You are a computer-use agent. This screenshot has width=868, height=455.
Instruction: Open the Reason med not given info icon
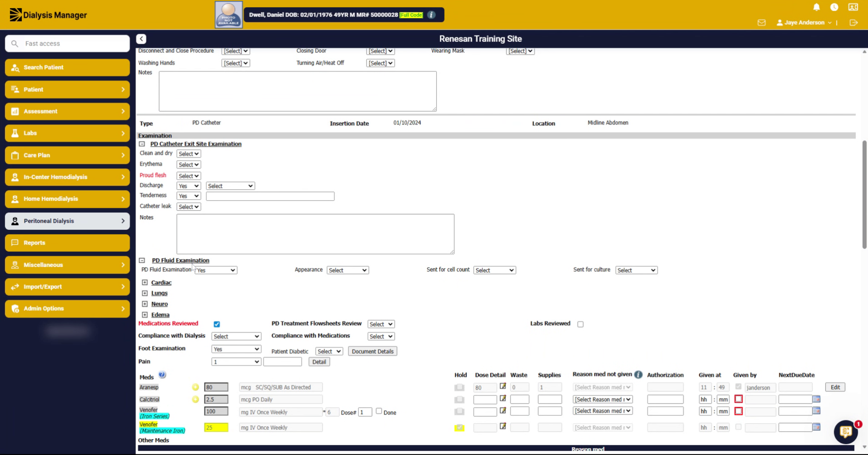[x=638, y=374]
